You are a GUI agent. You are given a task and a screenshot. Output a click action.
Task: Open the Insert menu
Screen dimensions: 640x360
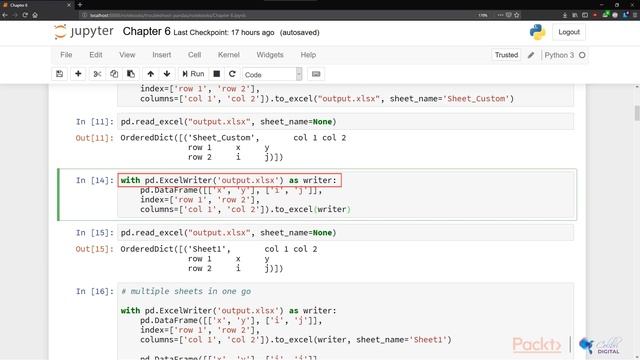162,55
